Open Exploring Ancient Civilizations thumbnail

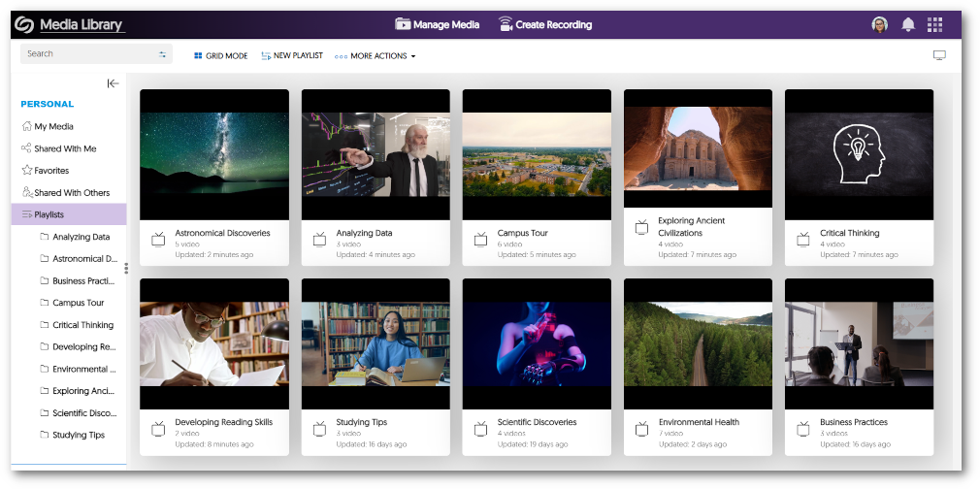698,148
